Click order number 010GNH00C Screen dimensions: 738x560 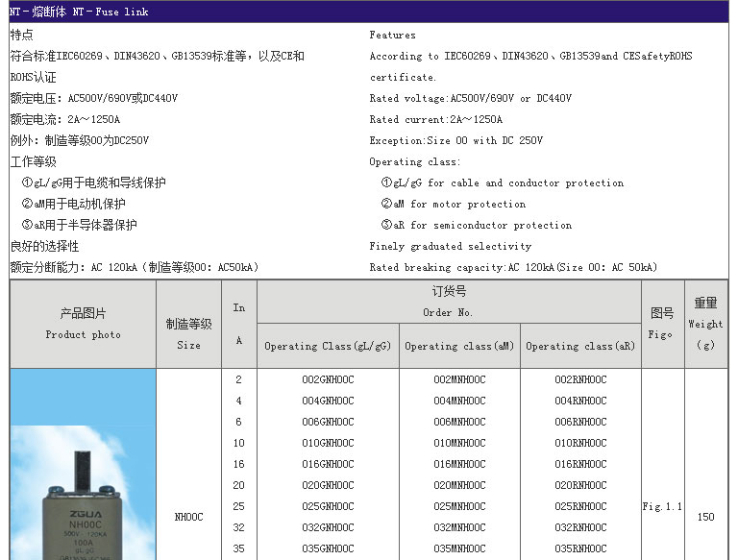coord(328,444)
